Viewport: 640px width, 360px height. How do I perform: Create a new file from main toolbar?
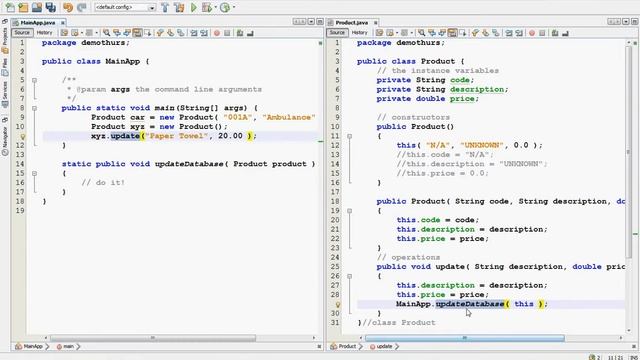tap(9, 7)
